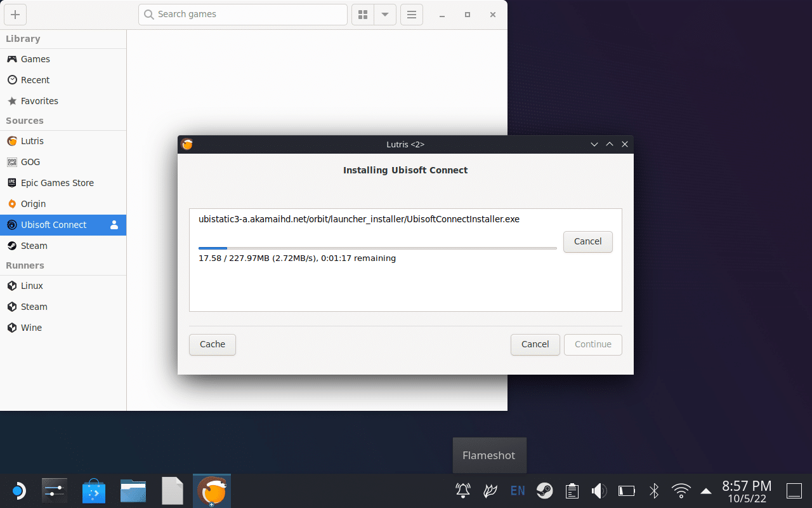This screenshot has height=508, width=812.
Task: Select Lutris source in sidebar
Action: tap(63, 141)
